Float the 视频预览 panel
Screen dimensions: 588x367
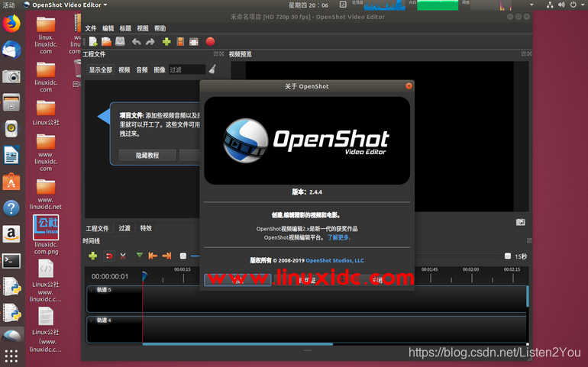[524, 54]
